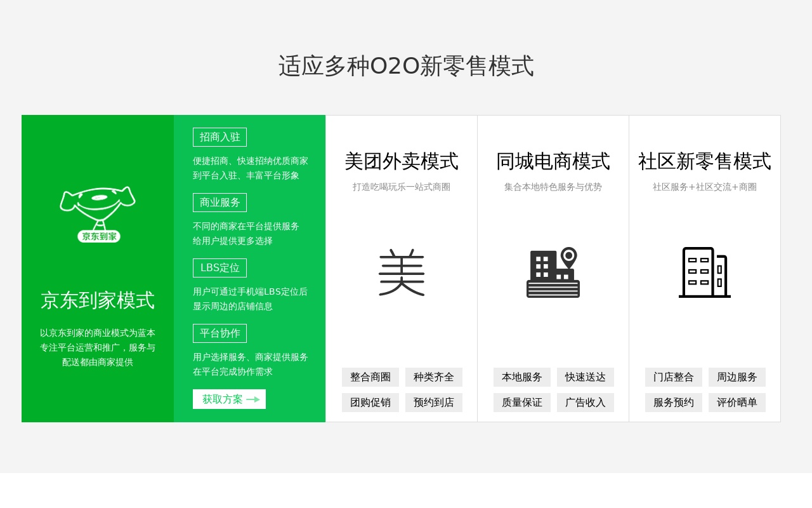812x508 pixels.
Task: Click text 便捷招商、快速招纳优质商家
Action: point(251,161)
